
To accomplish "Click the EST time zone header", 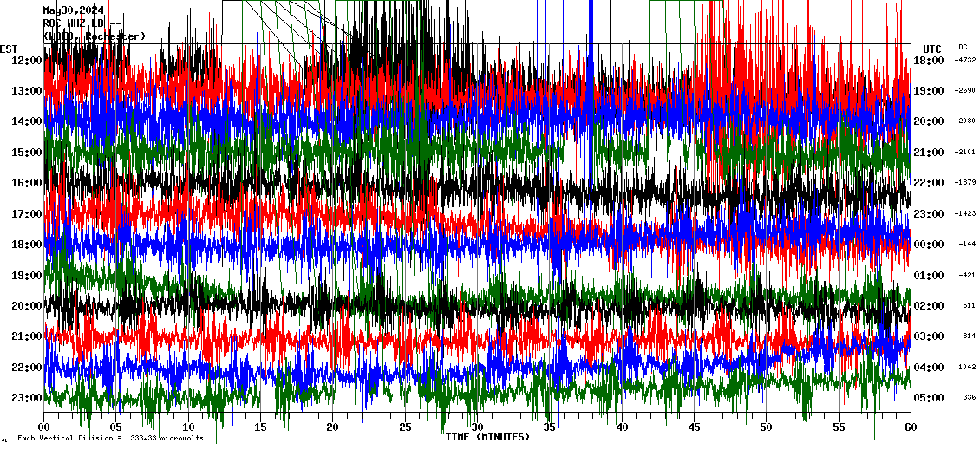I will 9,49.
